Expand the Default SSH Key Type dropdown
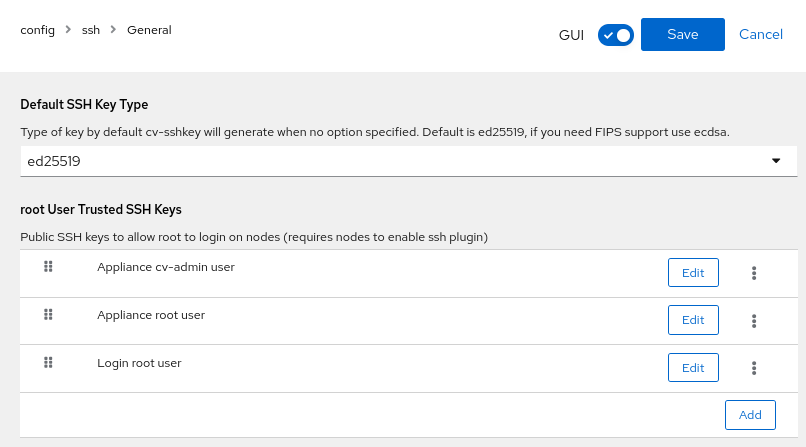The image size is (806, 447). 400,160
